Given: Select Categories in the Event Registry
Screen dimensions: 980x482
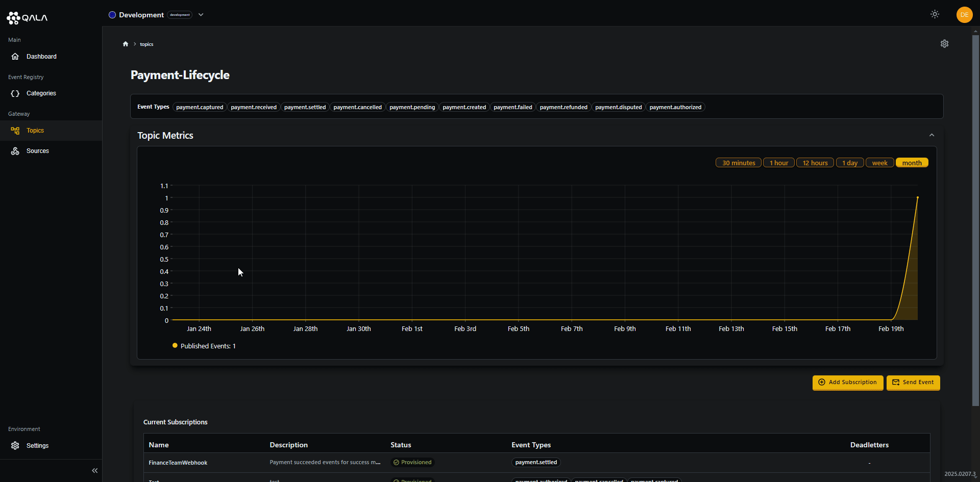Looking at the screenshot, I should pyautogui.click(x=41, y=93).
